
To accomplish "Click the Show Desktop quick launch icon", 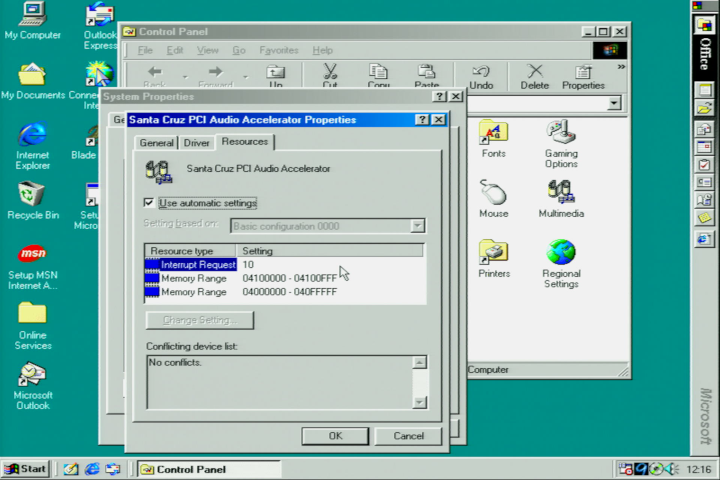I will tap(71, 469).
